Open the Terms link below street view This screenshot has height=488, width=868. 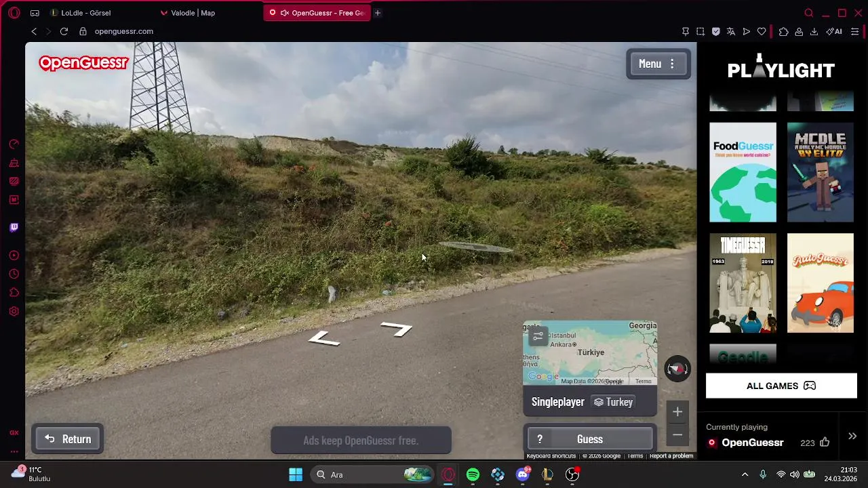[635, 456]
